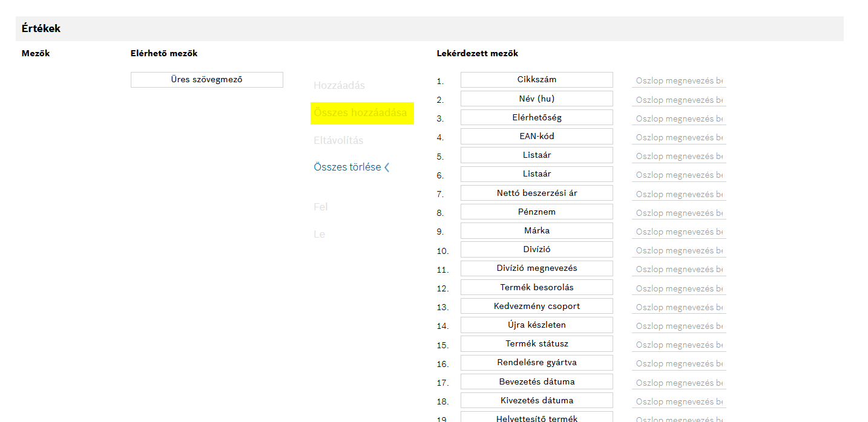
Task: Select the Divízió megnevezés field
Action: (536, 268)
